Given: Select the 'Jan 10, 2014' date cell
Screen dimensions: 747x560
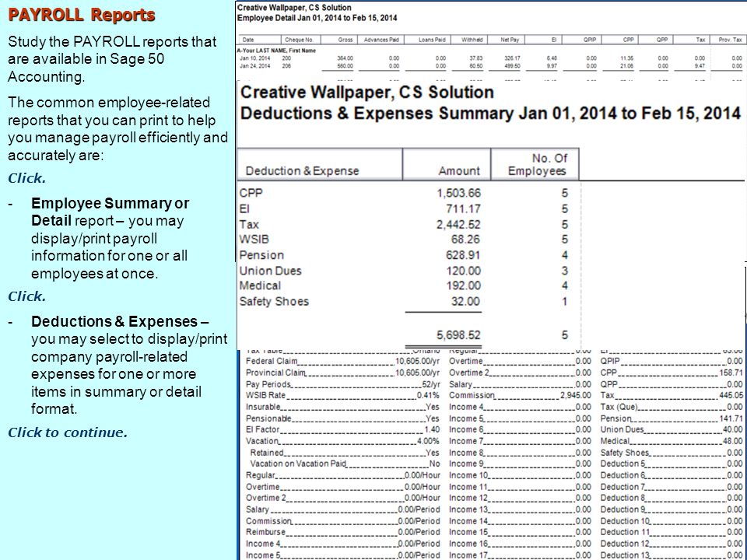Looking at the screenshot, I should [254, 58].
